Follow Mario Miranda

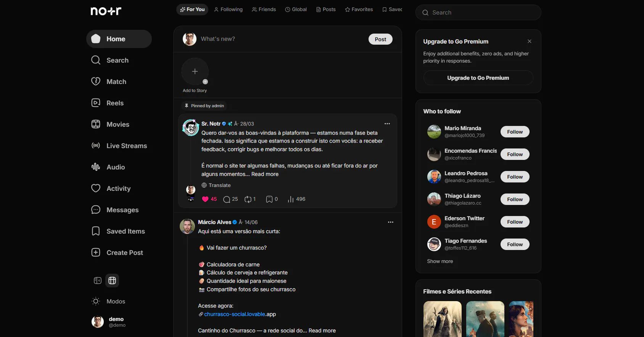click(515, 132)
